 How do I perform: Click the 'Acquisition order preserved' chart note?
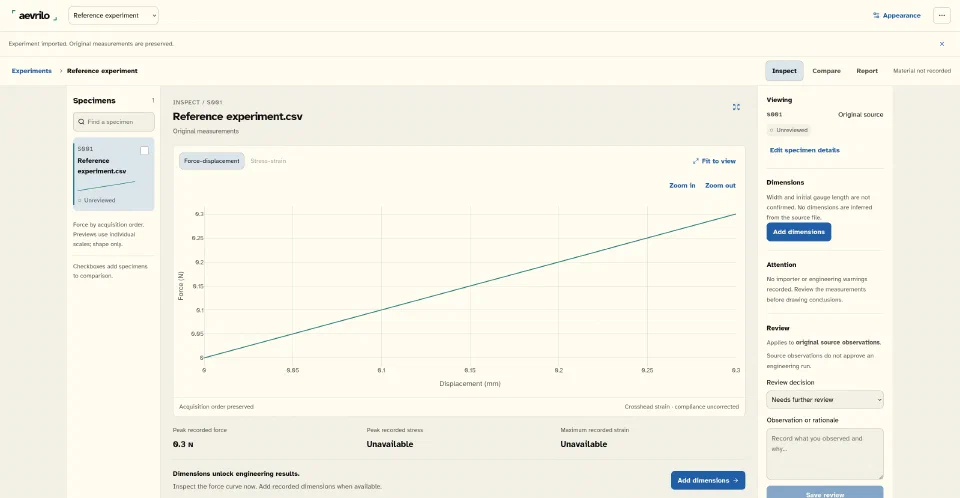click(x=216, y=407)
